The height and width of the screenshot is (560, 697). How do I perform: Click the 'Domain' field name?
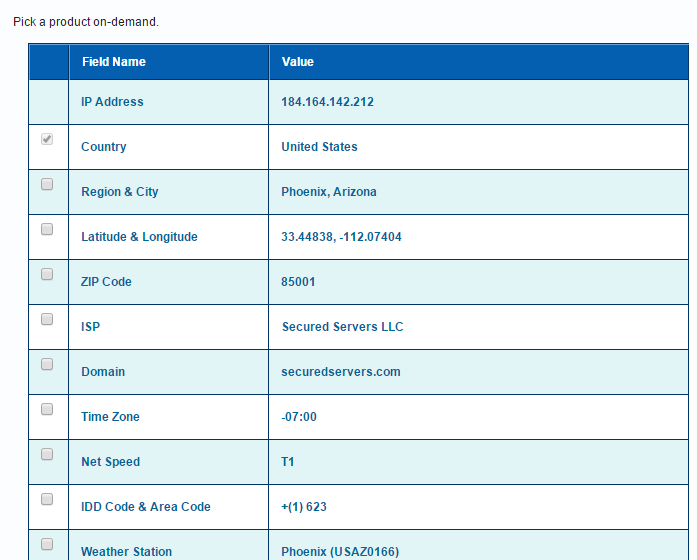pos(103,372)
